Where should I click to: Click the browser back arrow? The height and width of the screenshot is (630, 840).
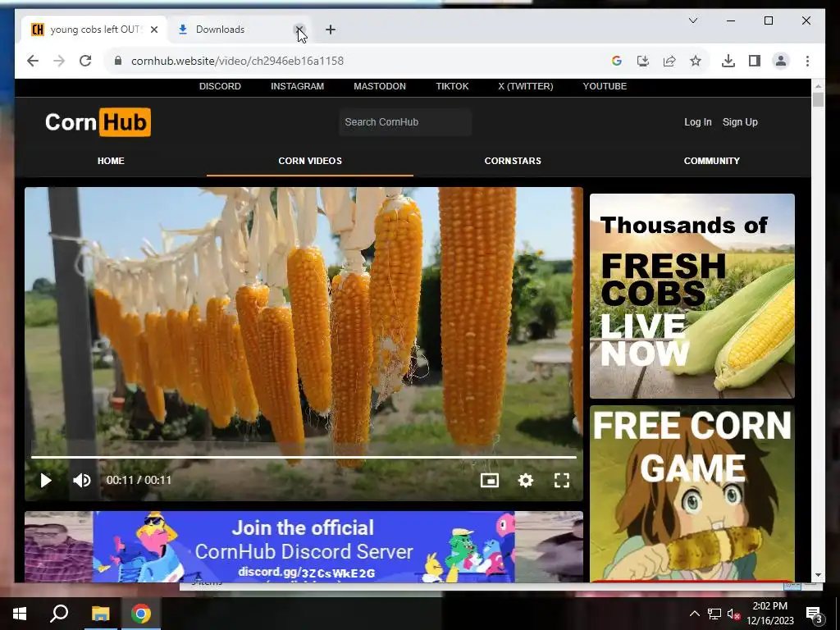pyautogui.click(x=33, y=61)
